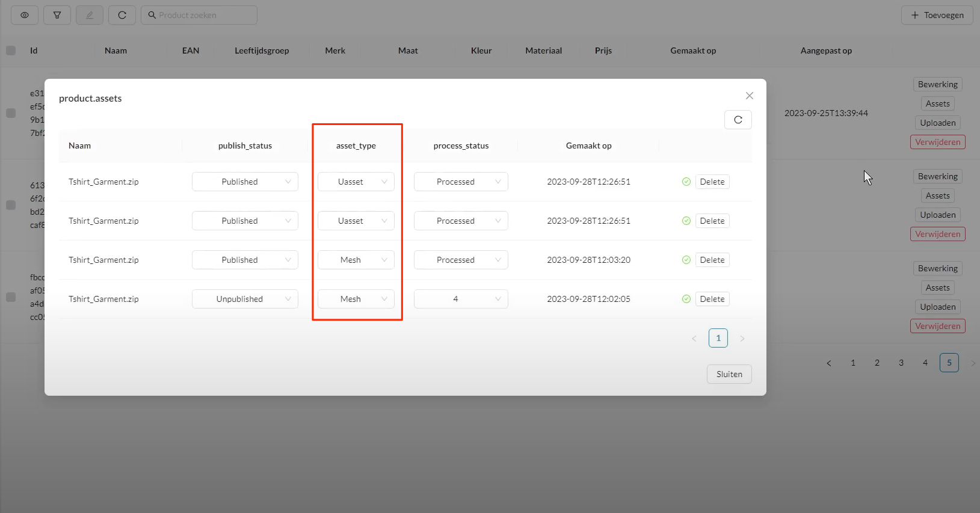The image size is (980, 513).
Task: Open Mesh asset_type dropdown for Unpublished row
Action: point(356,299)
